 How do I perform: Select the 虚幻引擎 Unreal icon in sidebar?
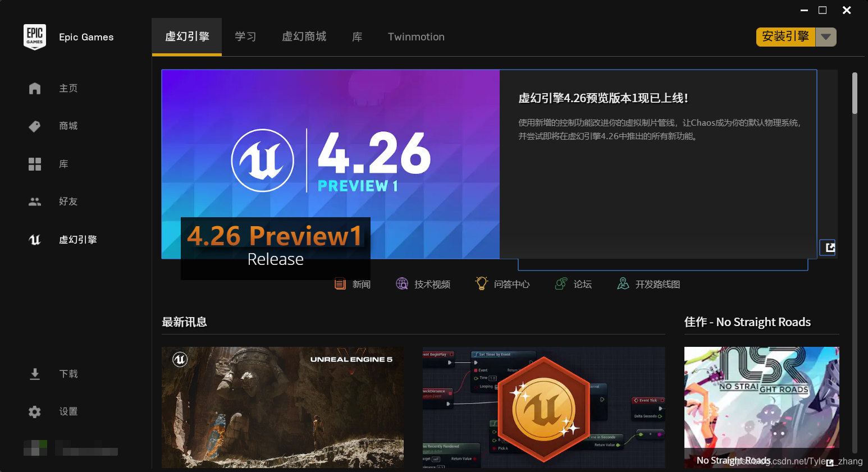pos(35,240)
